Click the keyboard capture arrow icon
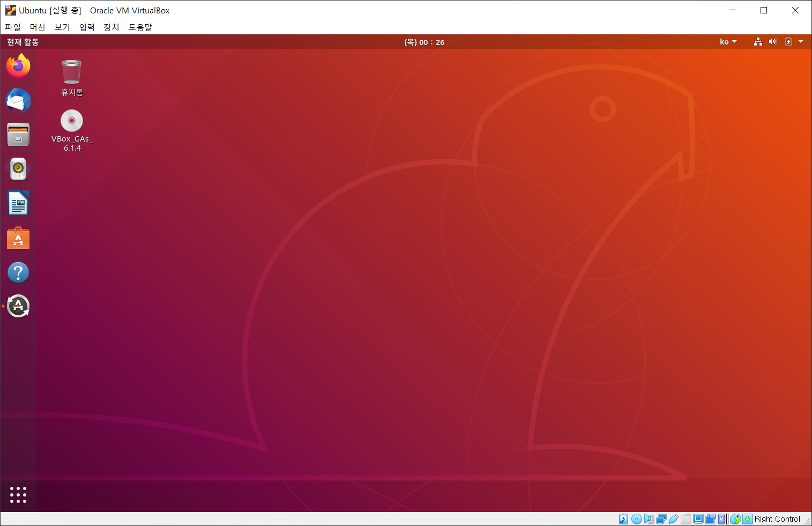 [748, 519]
